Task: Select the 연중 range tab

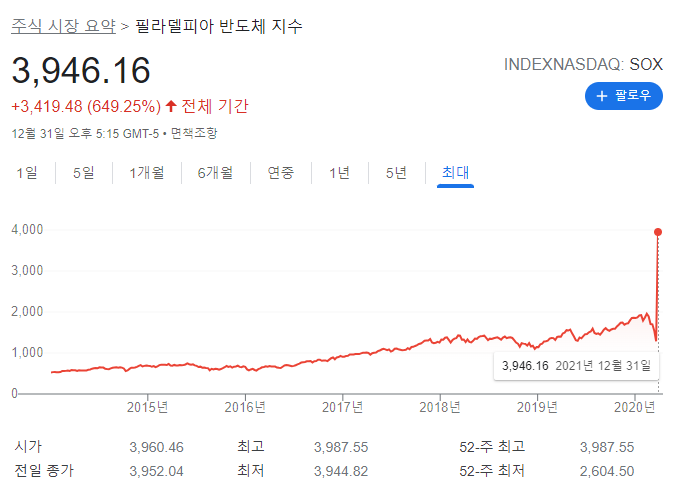Action: click(x=281, y=173)
